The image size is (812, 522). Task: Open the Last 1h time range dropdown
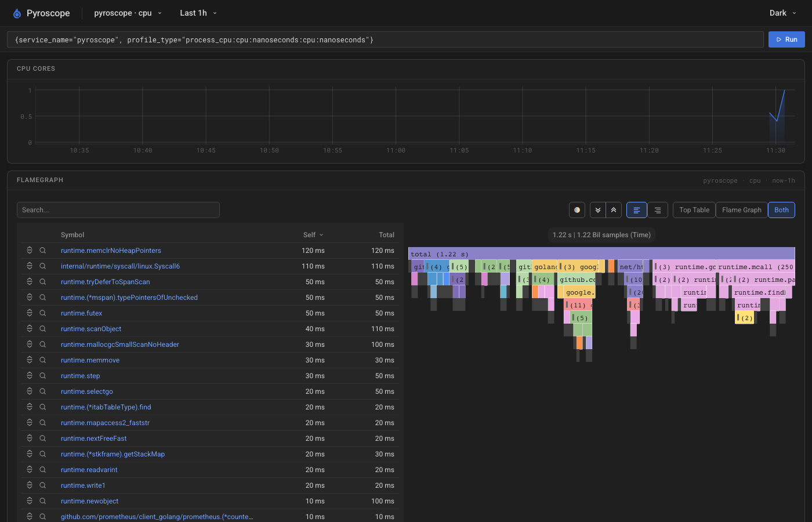(198, 13)
